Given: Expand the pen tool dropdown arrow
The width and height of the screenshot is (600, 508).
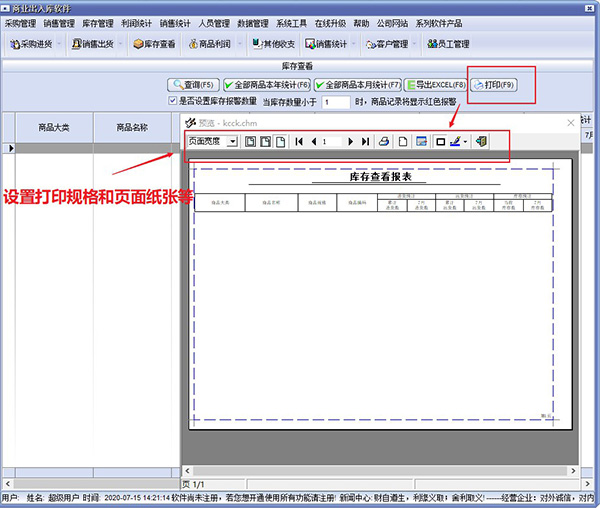Looking at the screenshot, I should click(465, 142).
